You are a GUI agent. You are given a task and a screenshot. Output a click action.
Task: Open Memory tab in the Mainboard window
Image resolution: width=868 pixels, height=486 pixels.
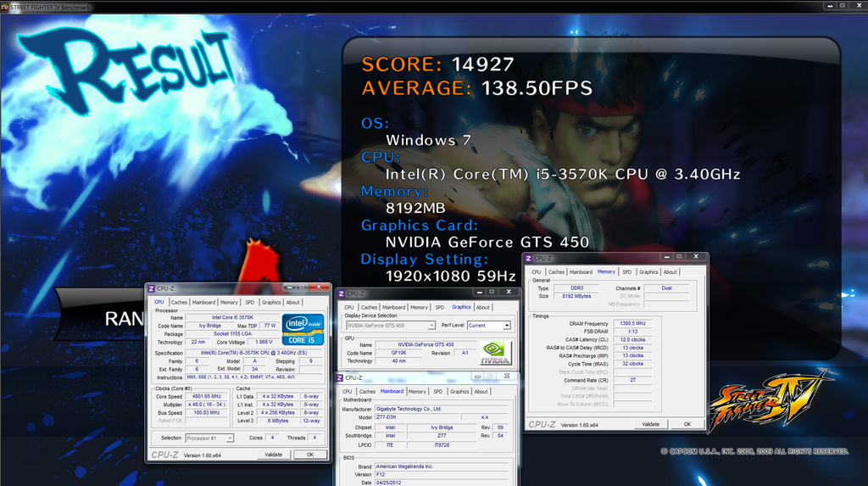pos(417,392)
